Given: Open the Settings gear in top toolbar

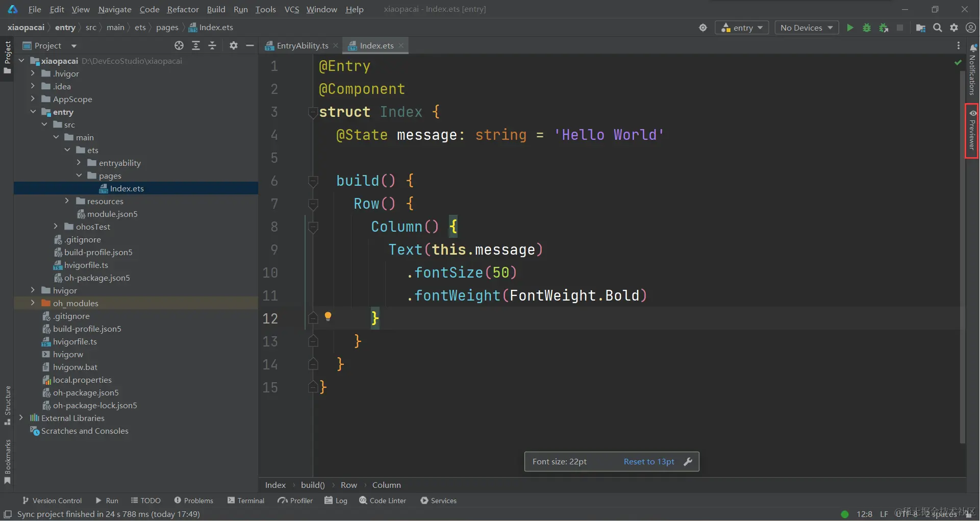Looking at the screenshot, I should pos(954,28).
